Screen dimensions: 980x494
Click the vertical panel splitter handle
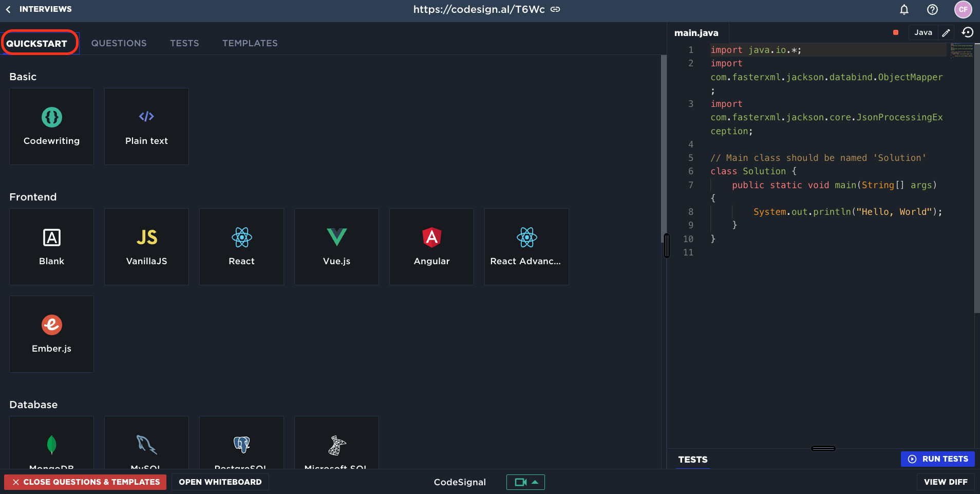[667, 246]
